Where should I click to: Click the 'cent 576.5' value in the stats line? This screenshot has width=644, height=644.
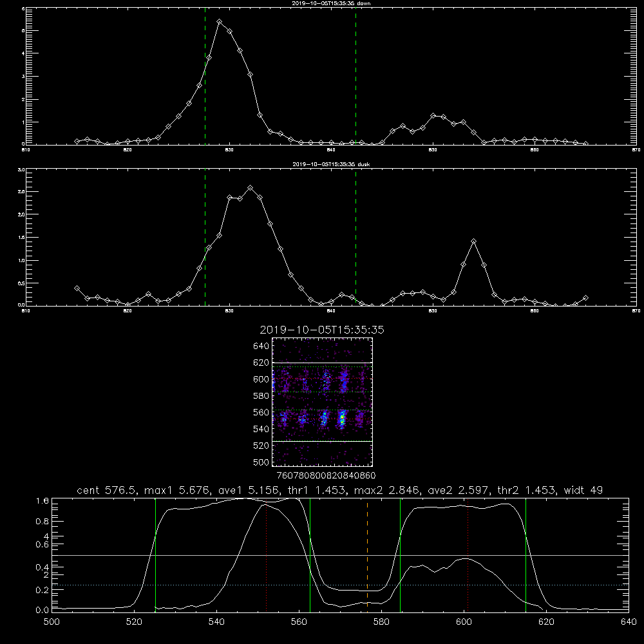[108, 490]
